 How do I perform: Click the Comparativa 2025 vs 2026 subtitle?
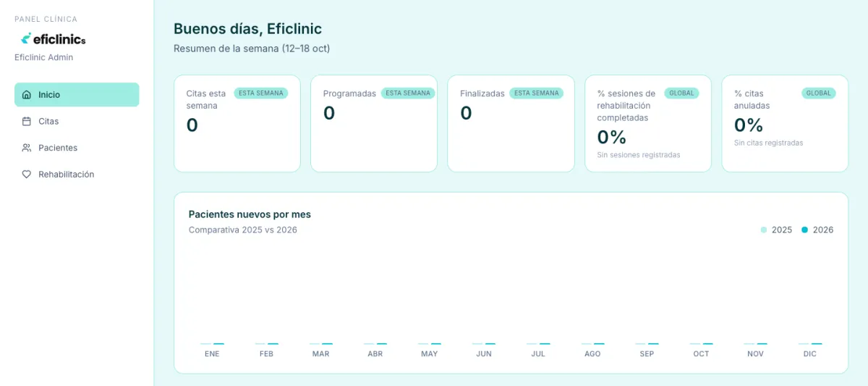[243, 230]
